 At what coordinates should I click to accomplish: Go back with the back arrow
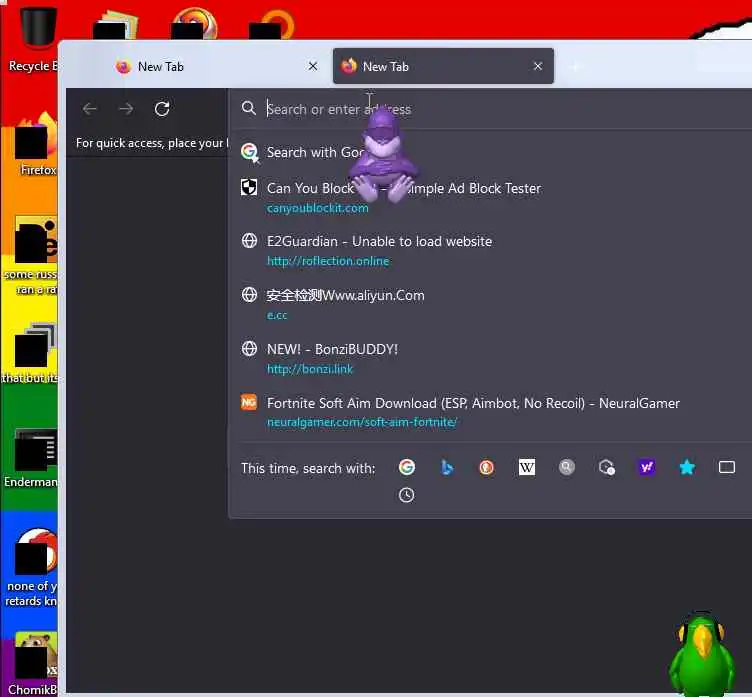[x=90, y=109]
